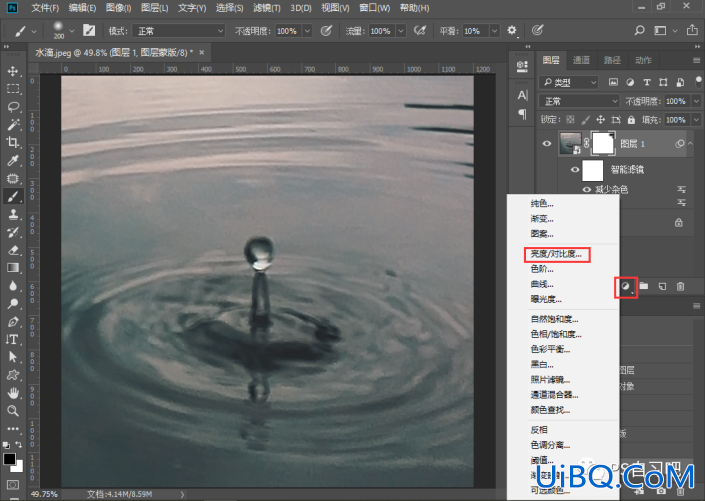Select the Blur tool
Screen dimensions: 705x501
point(13,286)
